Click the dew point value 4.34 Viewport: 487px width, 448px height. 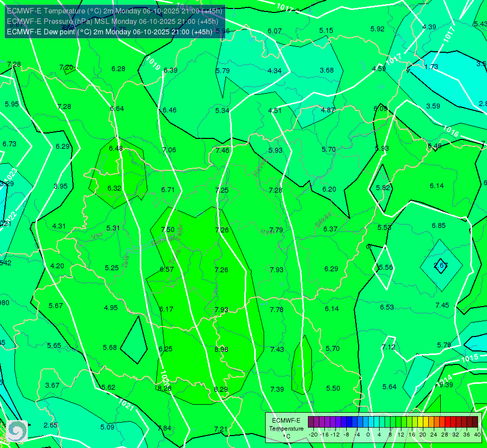pyautogui.click(x=275, y=71)
